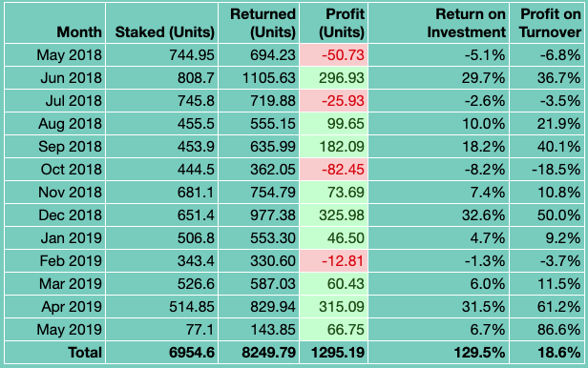The height and width of the screenshot is (368, 588).
Task: Click the -82.45 loss cell
Action: pyautogui.click(x=334, y=169)
